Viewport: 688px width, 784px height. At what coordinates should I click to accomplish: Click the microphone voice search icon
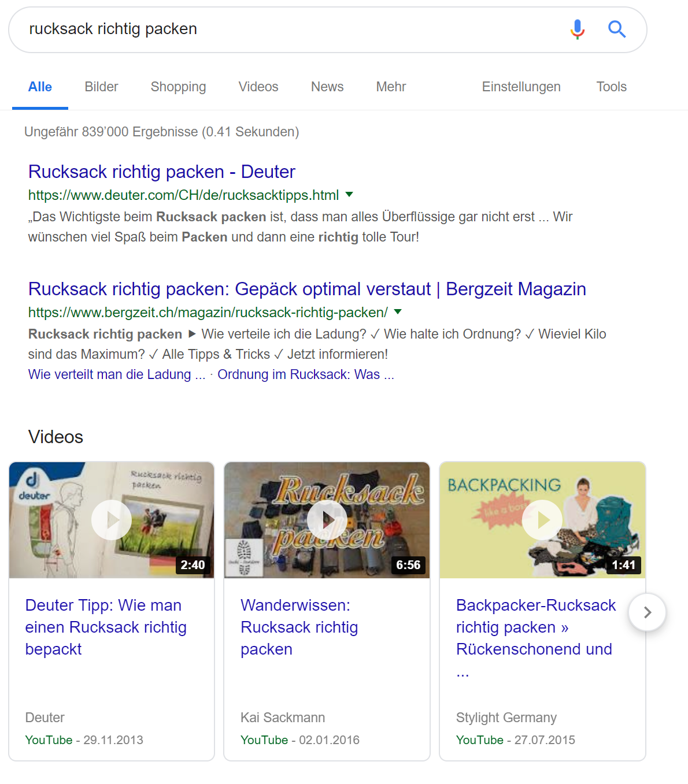point(577,29)
